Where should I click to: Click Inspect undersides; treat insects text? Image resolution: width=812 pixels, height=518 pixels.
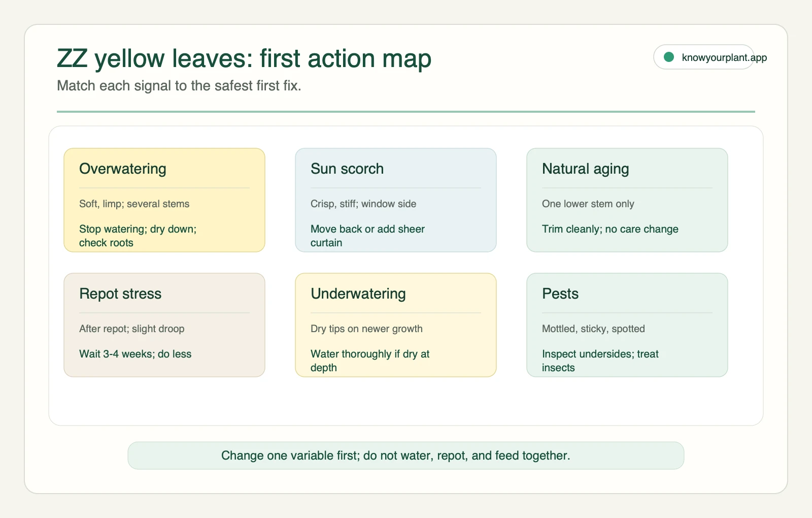click(x=600, y=361)
